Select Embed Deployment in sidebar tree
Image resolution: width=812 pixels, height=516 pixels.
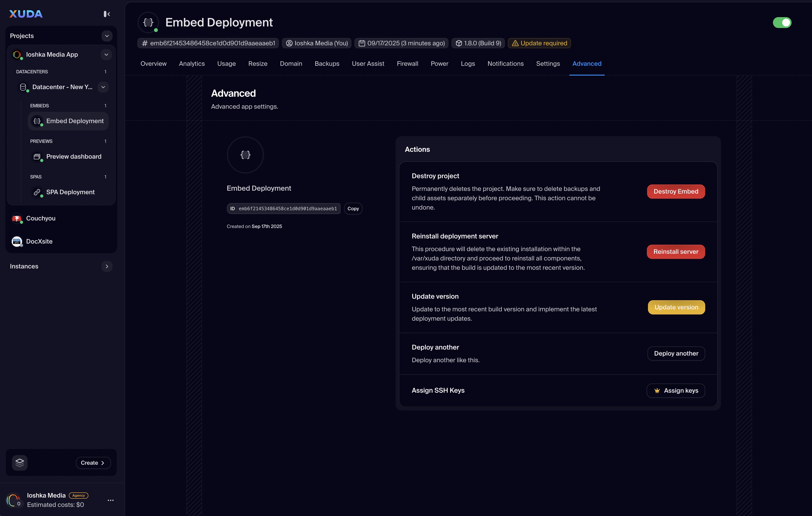[x=75, y=121]
